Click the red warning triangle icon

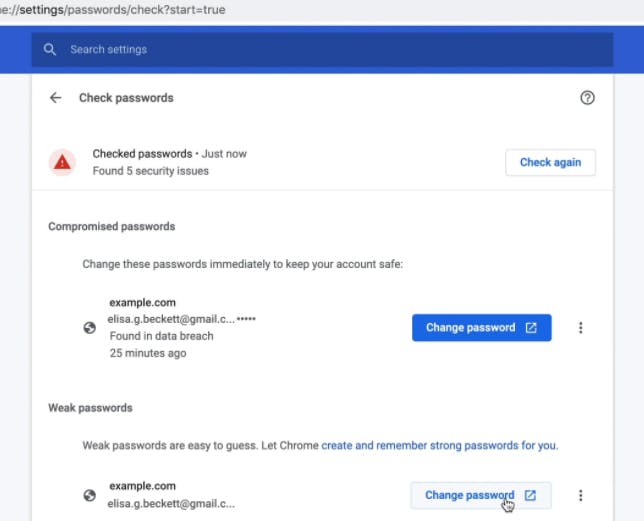pos(63,162)
